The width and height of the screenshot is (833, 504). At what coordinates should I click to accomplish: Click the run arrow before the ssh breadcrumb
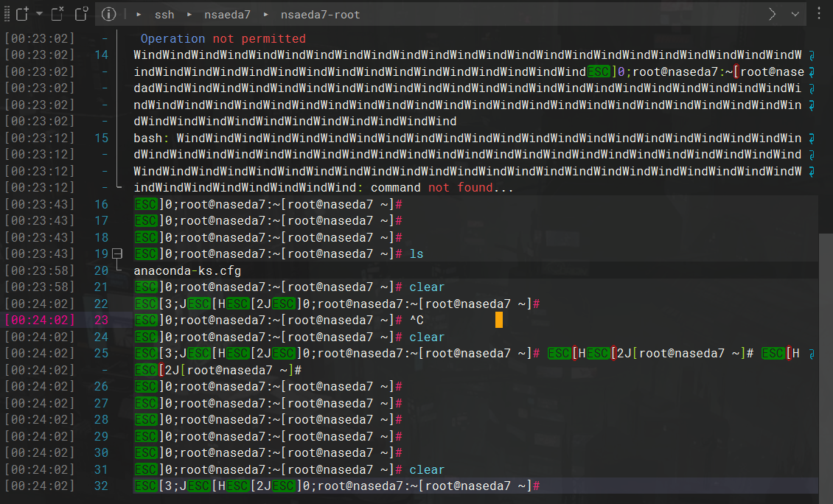pos(139,14)
